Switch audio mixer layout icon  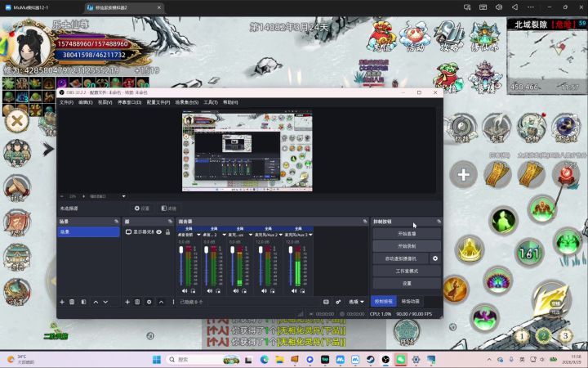pos(326,302)
